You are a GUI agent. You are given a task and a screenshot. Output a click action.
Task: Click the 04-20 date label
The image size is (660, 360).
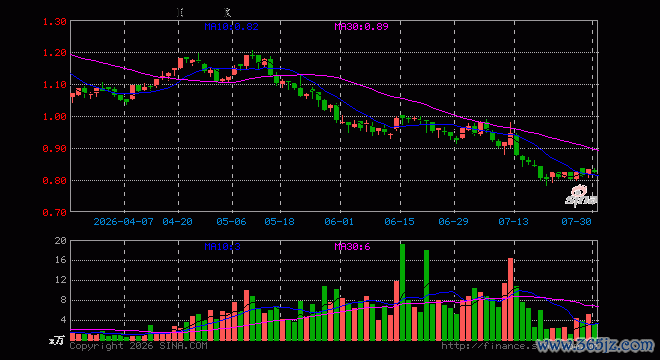178,221
